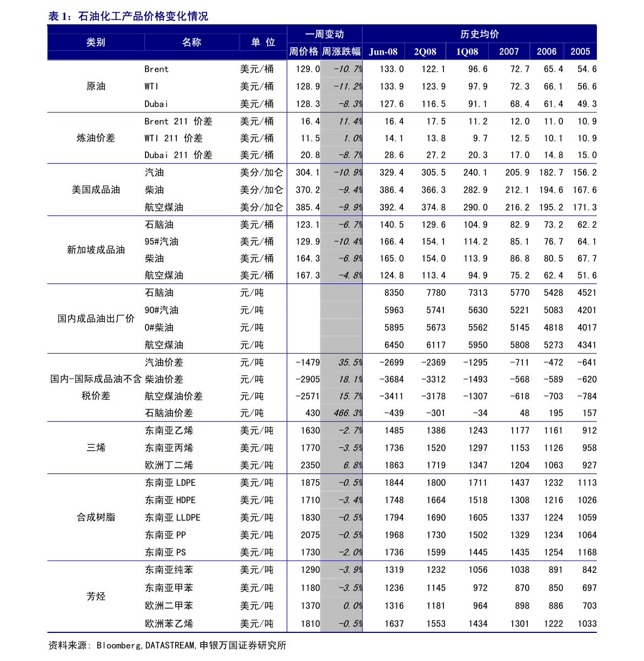Select the 东南亚纯苯 row name
The height and width of the screenshot is (661, 644).
pyautogui.click(x=169, y=570)
